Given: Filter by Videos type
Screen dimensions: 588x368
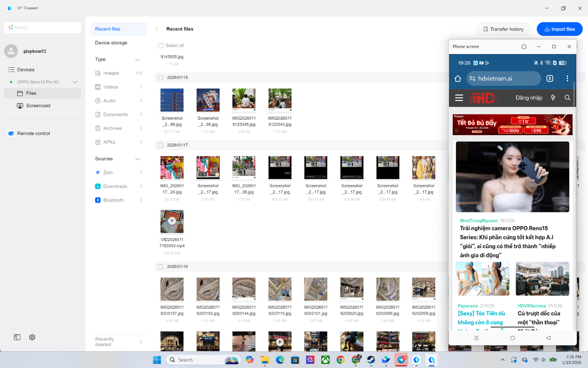Looking at the screenshot, I should 119,87.
